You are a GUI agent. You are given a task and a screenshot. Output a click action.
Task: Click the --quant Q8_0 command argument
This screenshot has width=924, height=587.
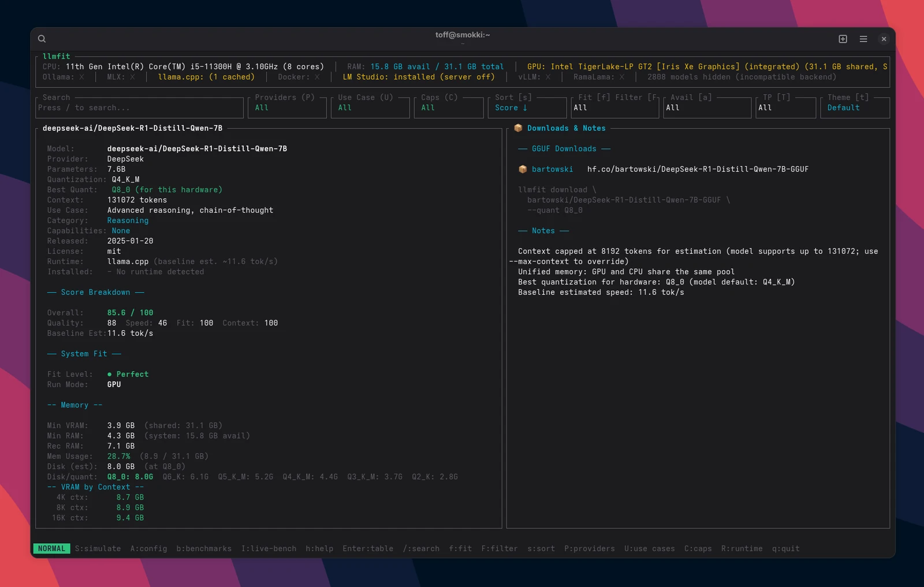[555, 210]
